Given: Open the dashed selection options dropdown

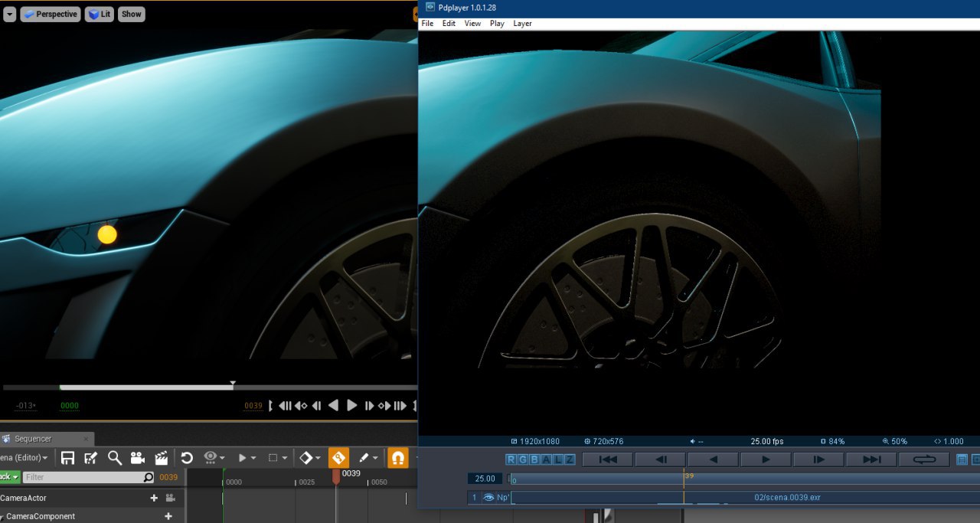Looking at the screenshot, I should [275, 458].
